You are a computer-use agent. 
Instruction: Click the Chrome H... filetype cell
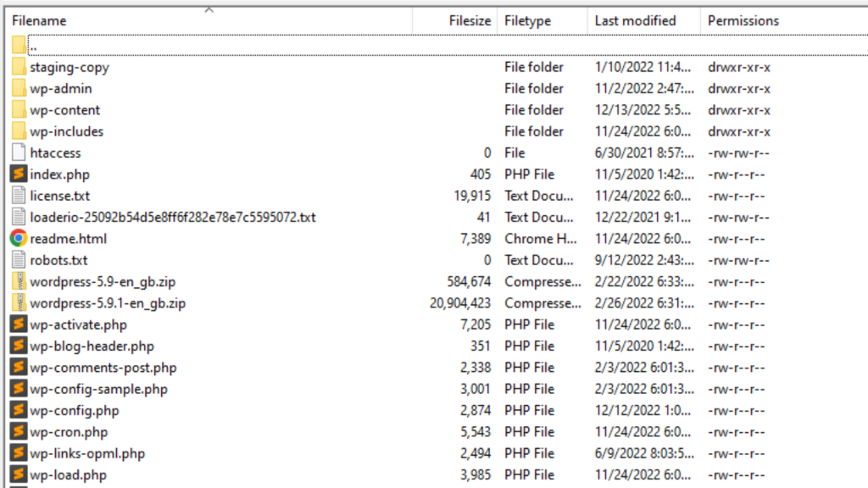point(540,238)
